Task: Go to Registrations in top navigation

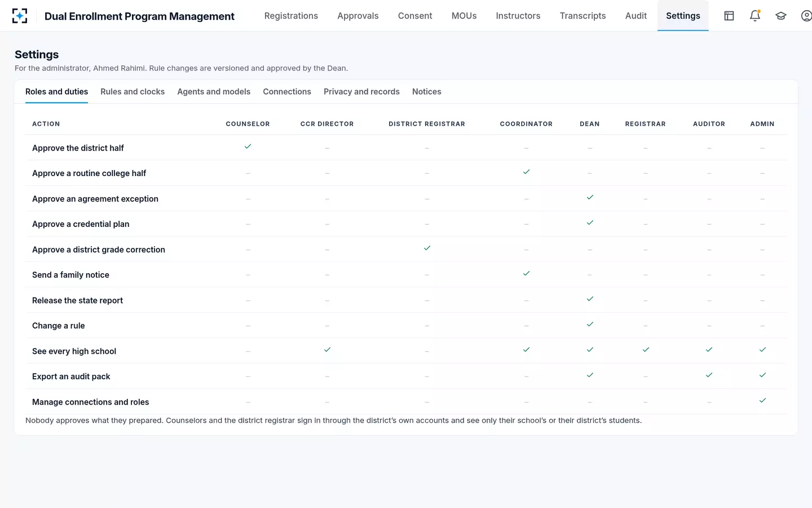Action: 291,16
